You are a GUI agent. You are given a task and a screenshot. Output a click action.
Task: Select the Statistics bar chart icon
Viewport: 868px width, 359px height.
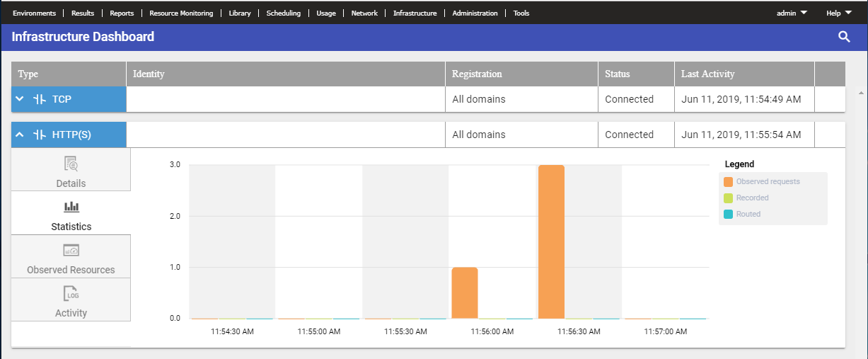71,207
